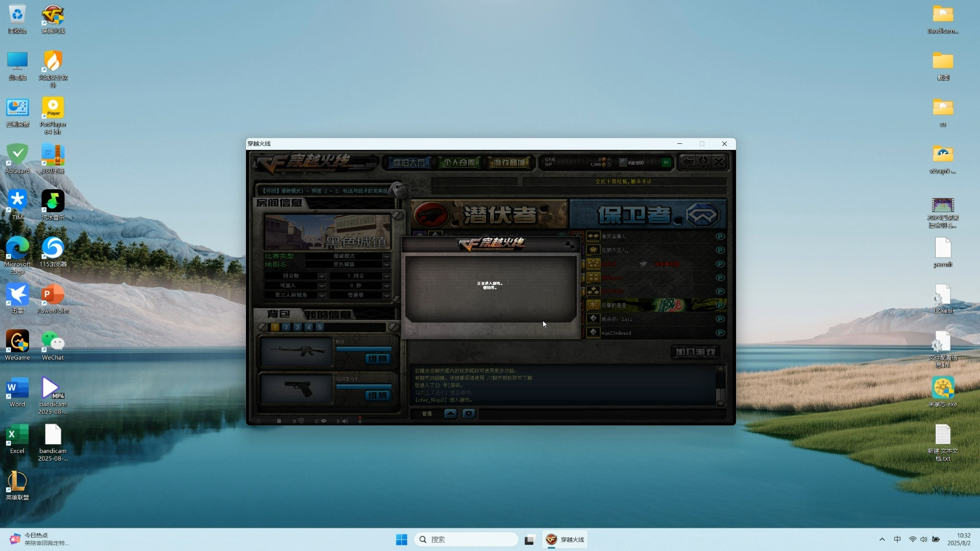Click the 黑色城镇 map preview image

tap(328, 232)
